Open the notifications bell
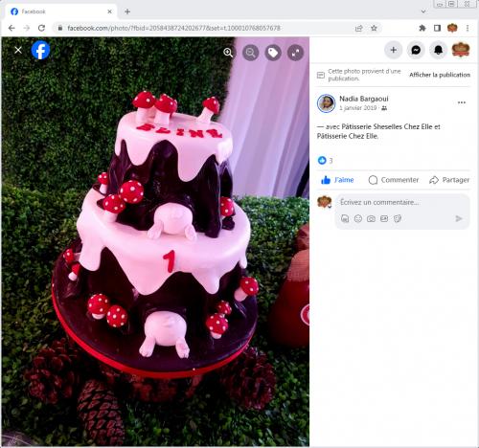 (438, 50)
